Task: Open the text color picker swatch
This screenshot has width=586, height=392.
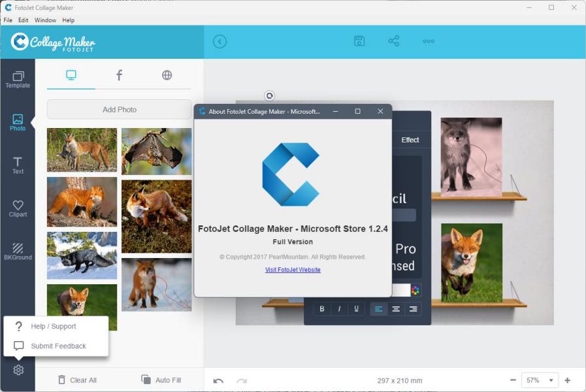Action: (415, 290)
